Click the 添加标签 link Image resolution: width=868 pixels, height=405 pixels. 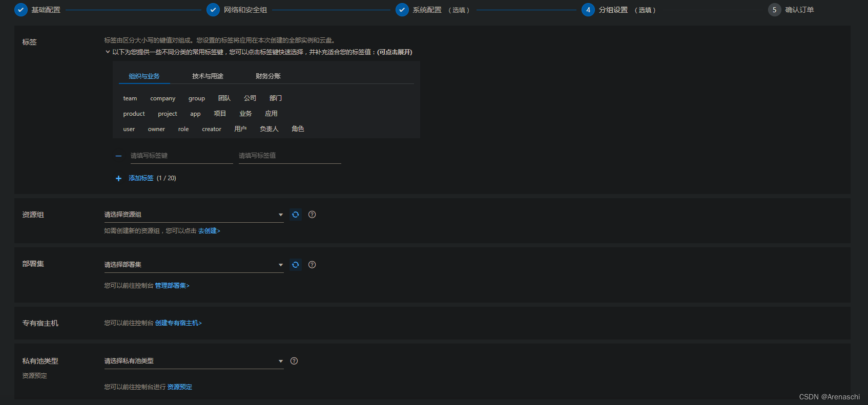[141, 178]
